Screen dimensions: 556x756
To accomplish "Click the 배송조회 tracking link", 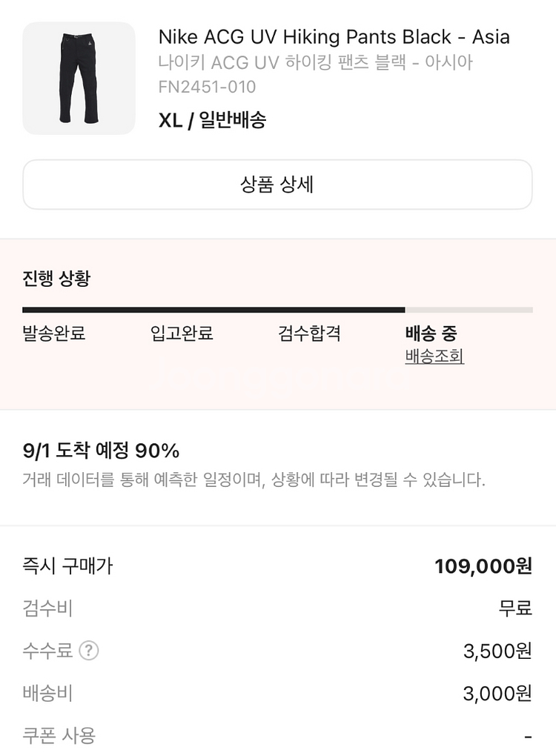I will pos(434,357).
